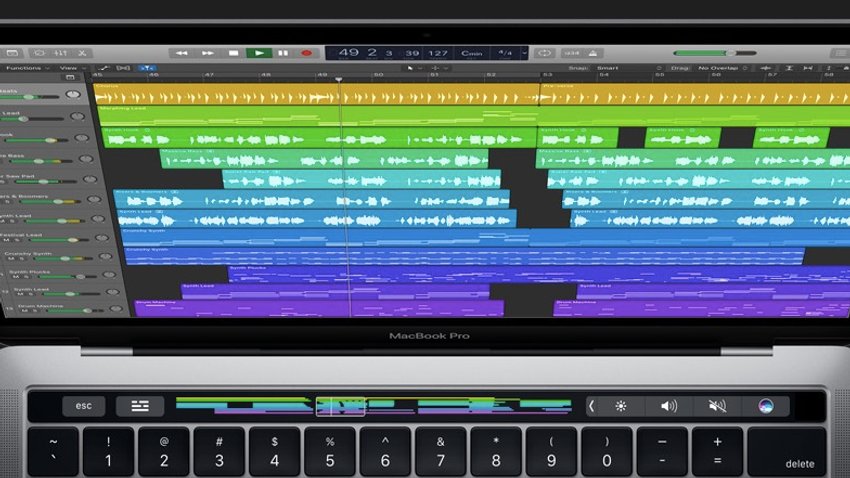Select the Synth Plucks track name

pyautogui.click(x=29, y=272)
